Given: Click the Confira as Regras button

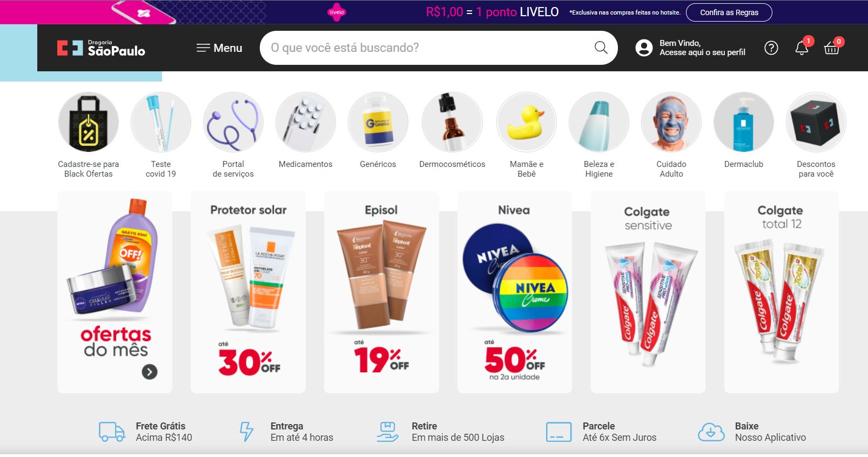Looking at the screenshot, I should tap(729, 12).
